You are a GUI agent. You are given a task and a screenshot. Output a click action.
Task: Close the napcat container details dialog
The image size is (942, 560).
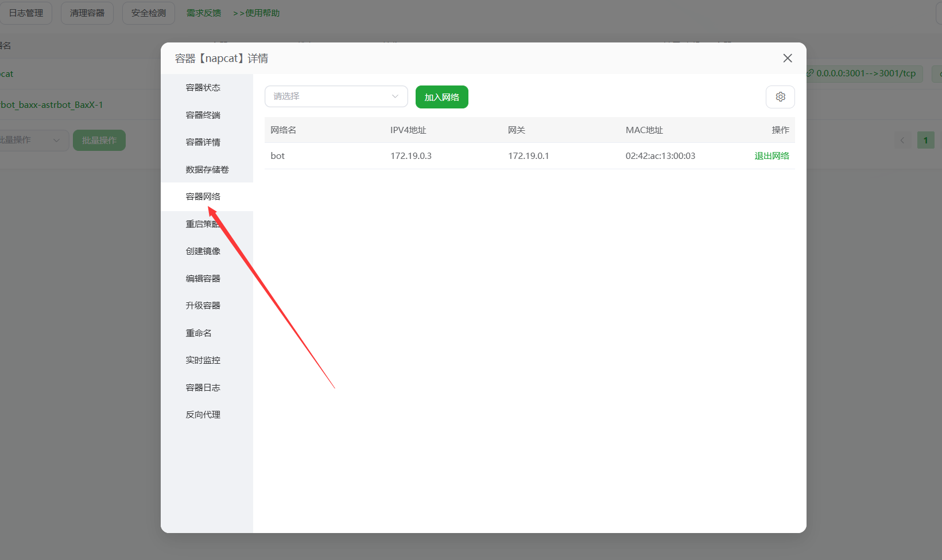tap(787, 58)
